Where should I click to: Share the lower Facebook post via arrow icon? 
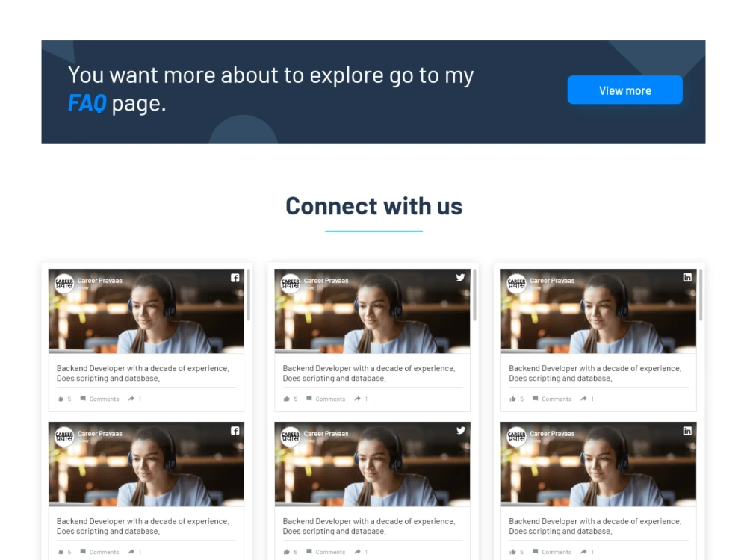[x=131, y=552]
